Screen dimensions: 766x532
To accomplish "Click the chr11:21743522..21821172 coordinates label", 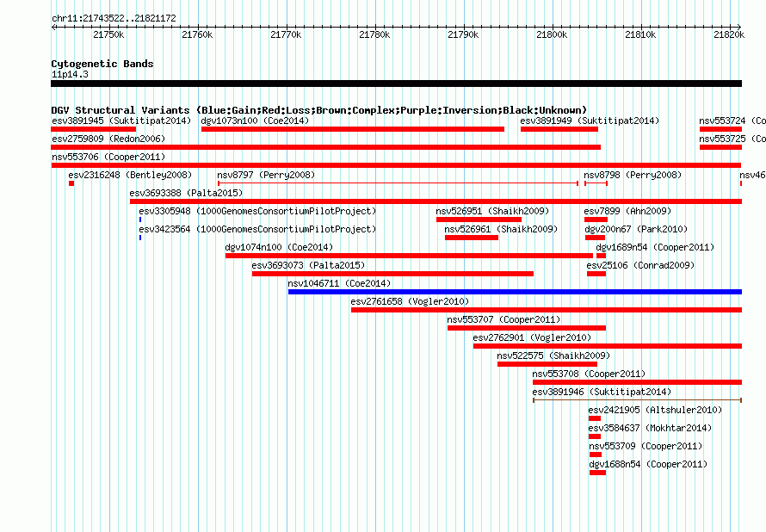I will tap(114, 18).
